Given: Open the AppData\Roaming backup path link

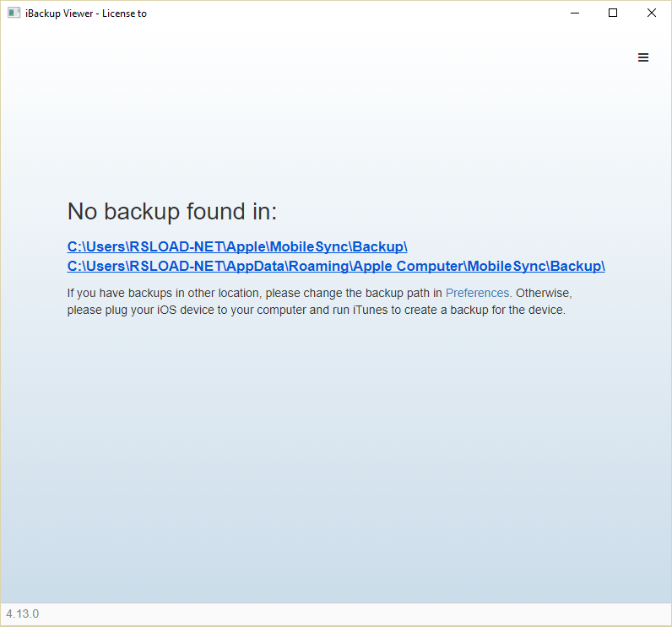Looking at the screenshot, I should [336, 266].
